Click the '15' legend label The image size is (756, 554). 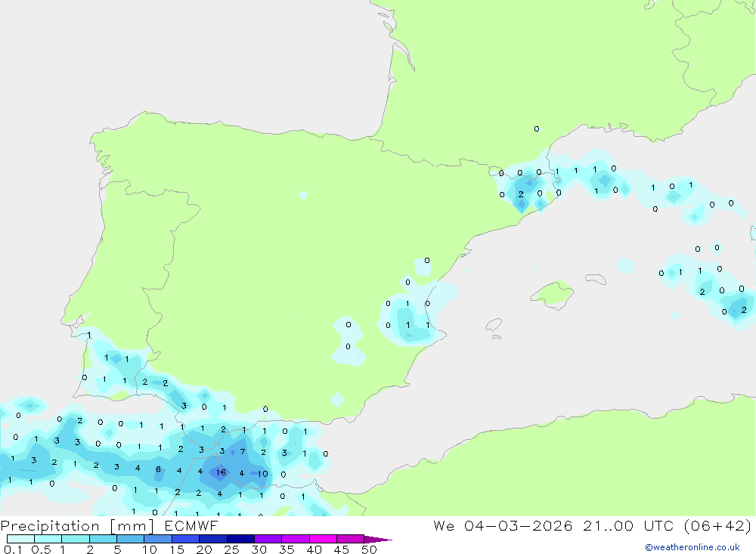(x=177, y=549)
